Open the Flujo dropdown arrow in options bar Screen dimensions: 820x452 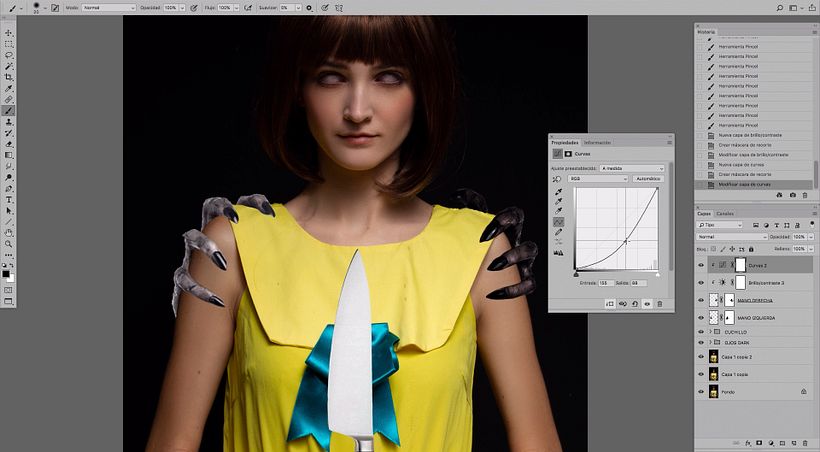click(236, 8)
